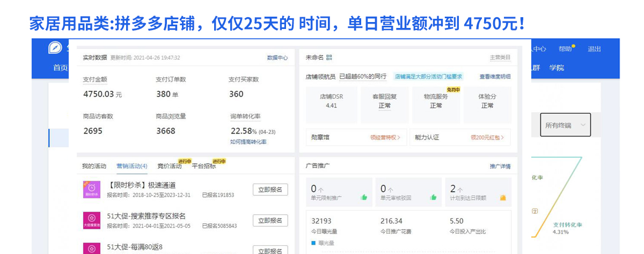Click the 支付买家数 360 value

tap(236, 94)
